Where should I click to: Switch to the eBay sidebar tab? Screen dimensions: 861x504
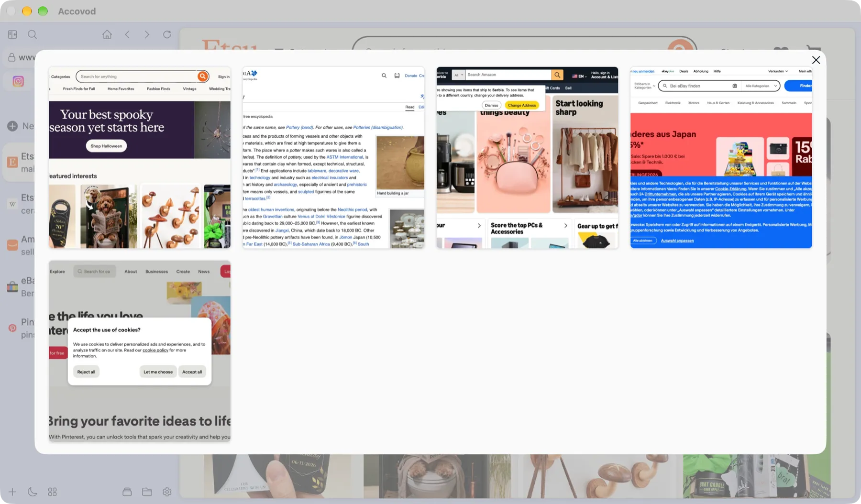click(x=19, y=287)
